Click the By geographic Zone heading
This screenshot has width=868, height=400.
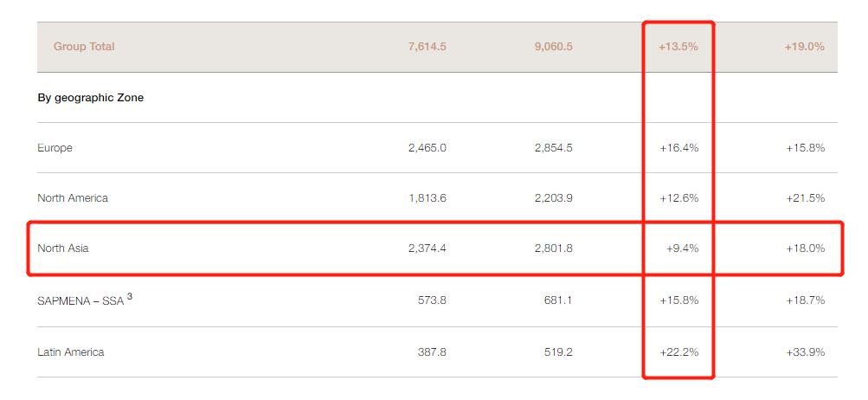coord(91,98)
